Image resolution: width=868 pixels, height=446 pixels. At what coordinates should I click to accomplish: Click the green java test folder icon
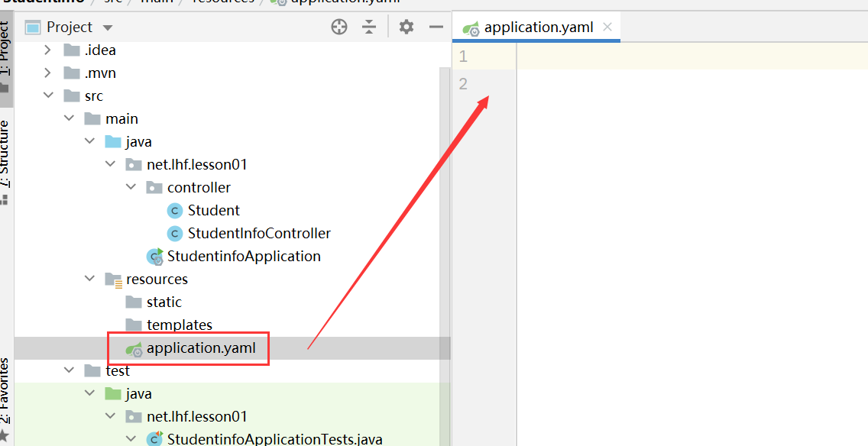[113, 394]
